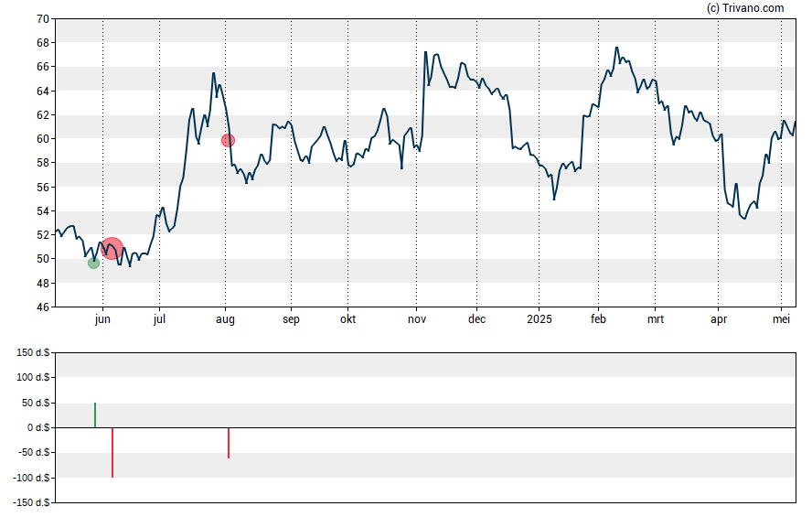The height and width of the screenshot is (517, 812).
Task: Click the '-50 d.$' axis label
Action: tap(34, 453)
